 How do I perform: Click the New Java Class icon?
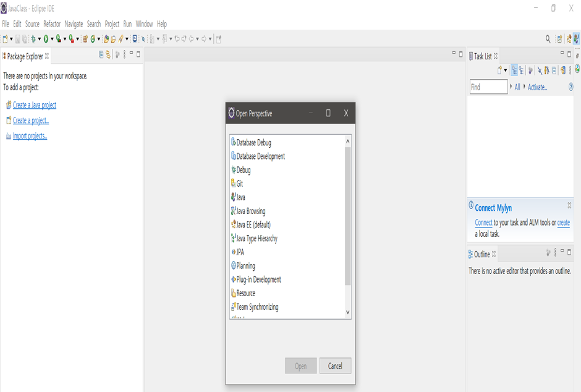click(93, 38)
